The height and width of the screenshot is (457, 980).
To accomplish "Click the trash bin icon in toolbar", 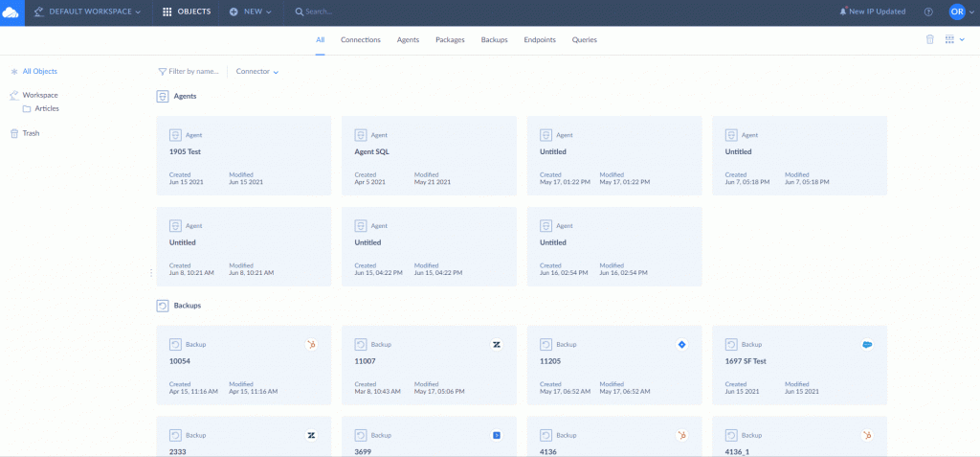I will click(x=929, y=39).
